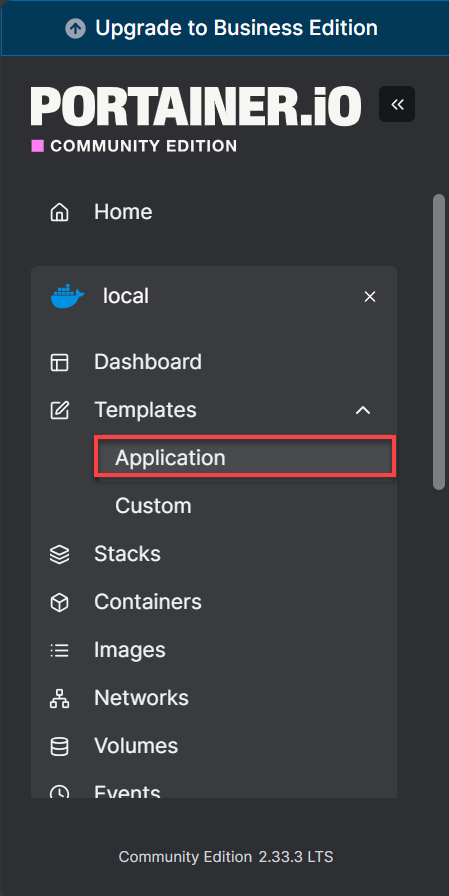Click the Volumes database icon
Image resolution: width=449 pixels, height=896 pixels.
(59, 746)
